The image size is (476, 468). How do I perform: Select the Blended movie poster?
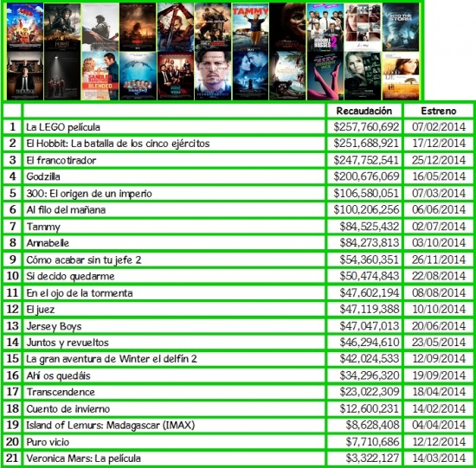pyautogui.click(x=100, y=76)
